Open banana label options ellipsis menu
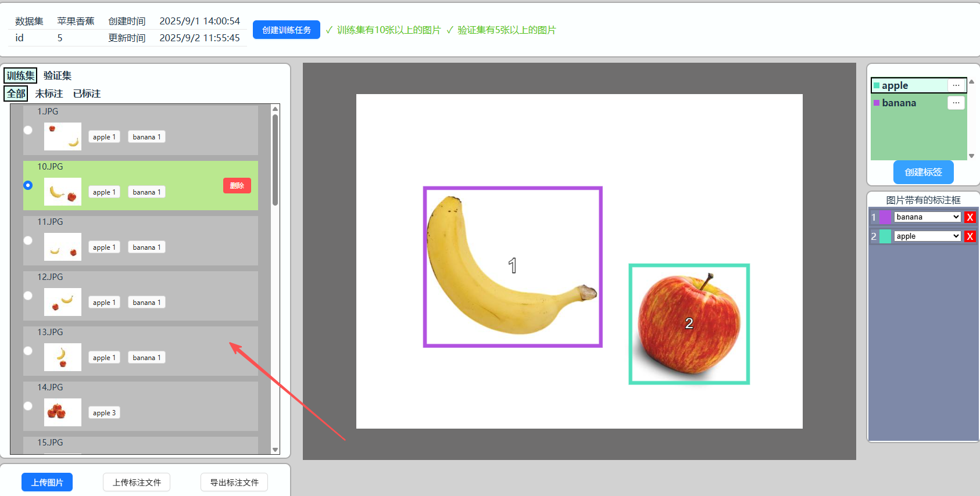Viewport: 980px width, 496px height. tap(956, 103)
